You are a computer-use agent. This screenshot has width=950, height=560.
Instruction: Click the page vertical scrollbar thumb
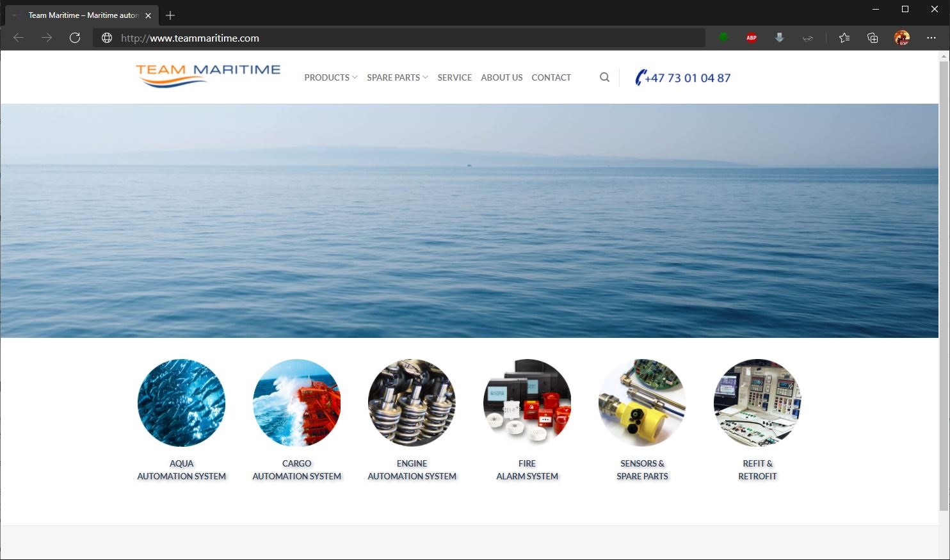[x=944, y=285]
